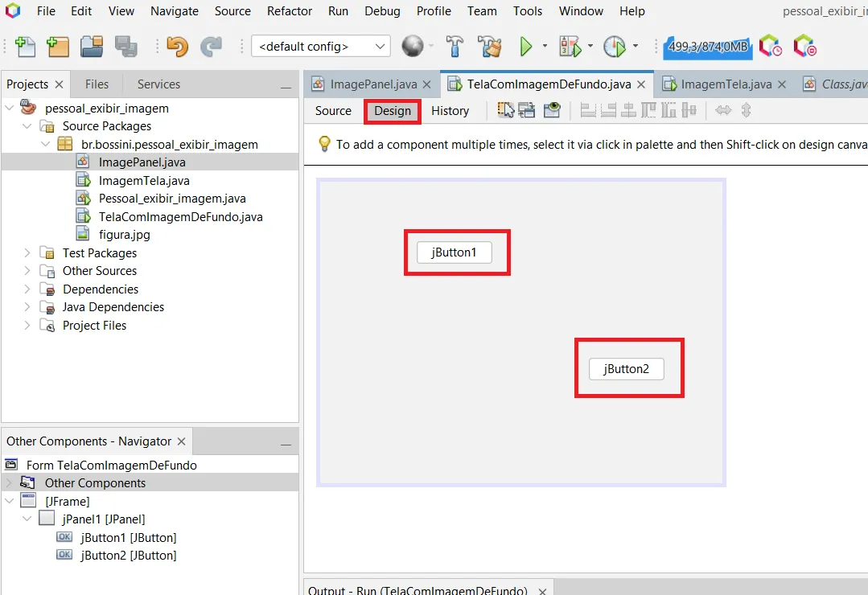Select figura.jpg in Projects tree

pyautogui.click(x=125, y=235)
